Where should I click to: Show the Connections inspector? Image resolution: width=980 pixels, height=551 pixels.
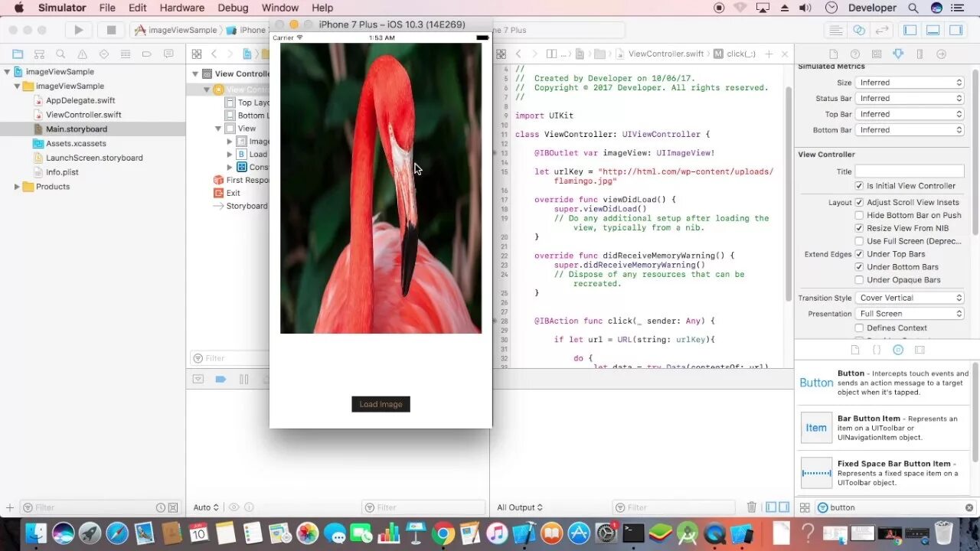[x=942, y=54]
